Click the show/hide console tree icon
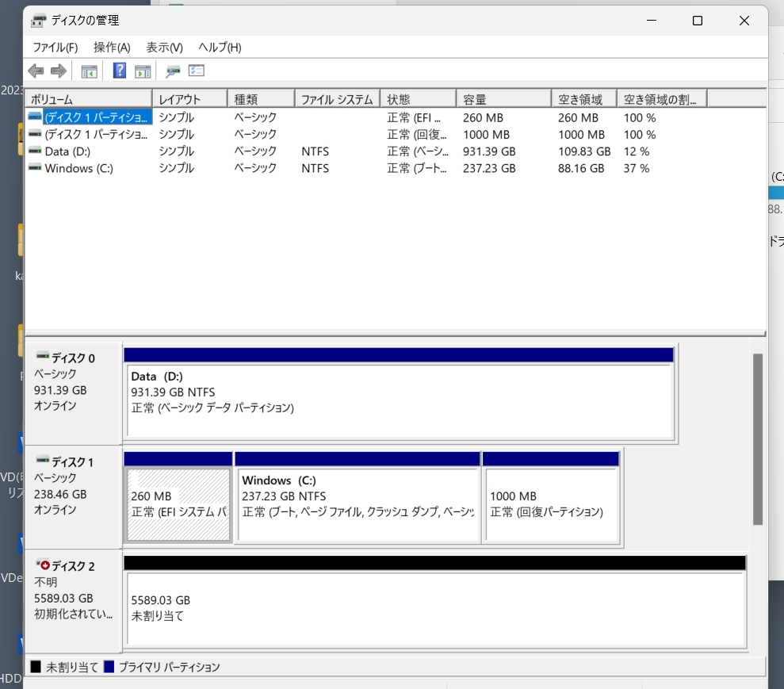Image resolution: width=784 pixels, height=689 pixels. coord(89,71)
